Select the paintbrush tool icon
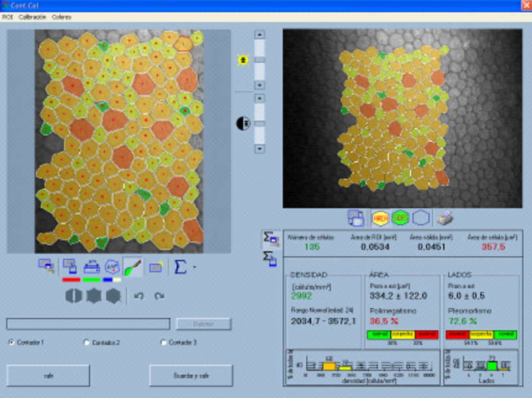Screen dimensions: 532x398 point(133,266)
